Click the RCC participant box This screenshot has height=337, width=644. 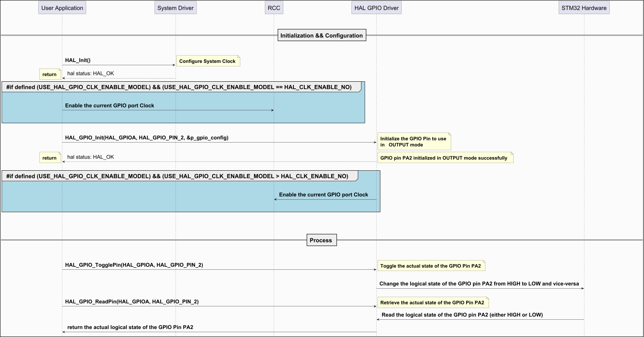(274, 8)
